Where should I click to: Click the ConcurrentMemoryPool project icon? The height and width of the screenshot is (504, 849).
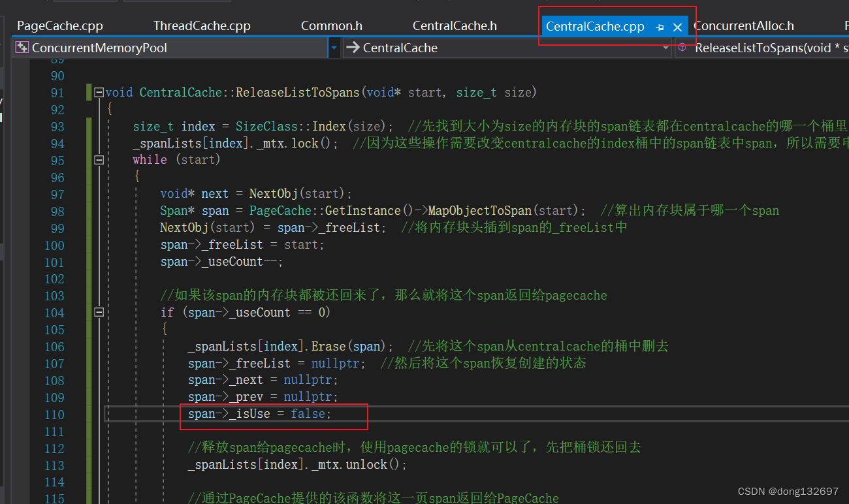coord(22,48)
